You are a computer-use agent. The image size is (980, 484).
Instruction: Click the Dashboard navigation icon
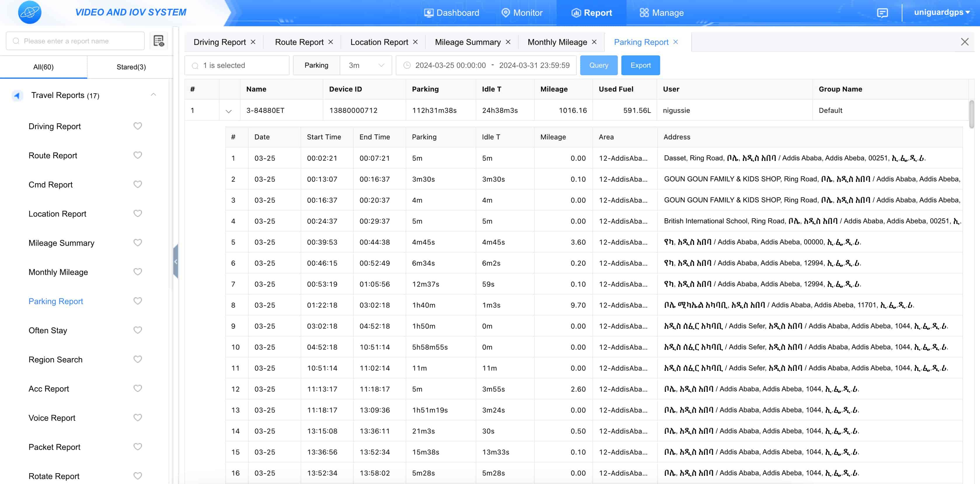point(427,13)
